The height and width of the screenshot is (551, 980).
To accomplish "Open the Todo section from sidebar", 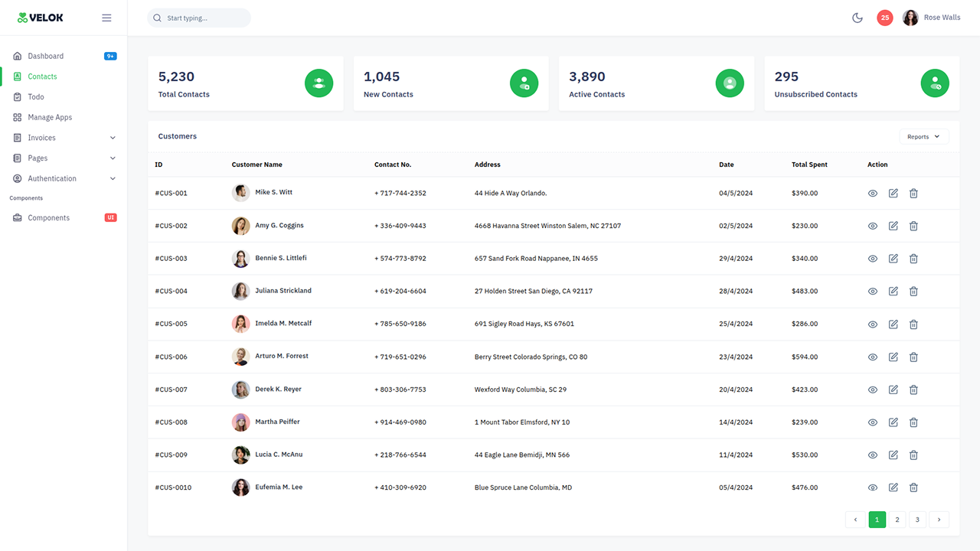I will click(35, 96).
